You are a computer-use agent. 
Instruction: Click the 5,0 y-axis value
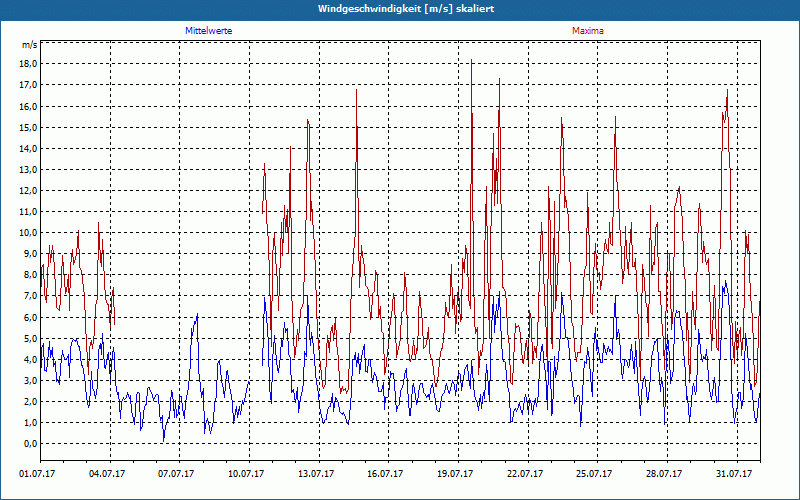(30, 338)
